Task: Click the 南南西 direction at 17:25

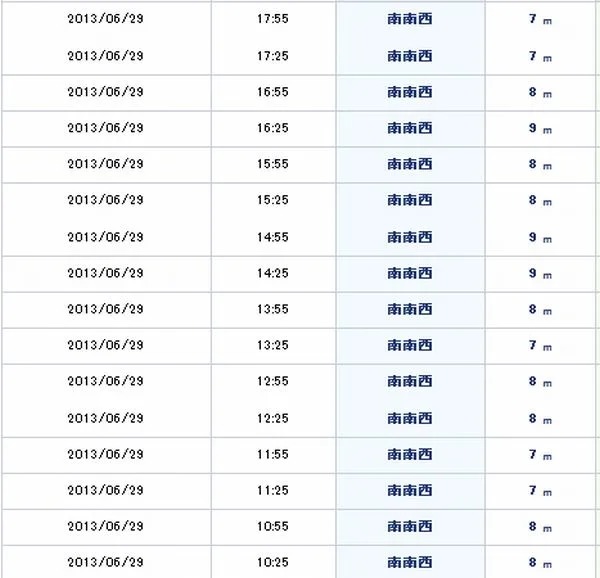Action: tap(410, 56)
